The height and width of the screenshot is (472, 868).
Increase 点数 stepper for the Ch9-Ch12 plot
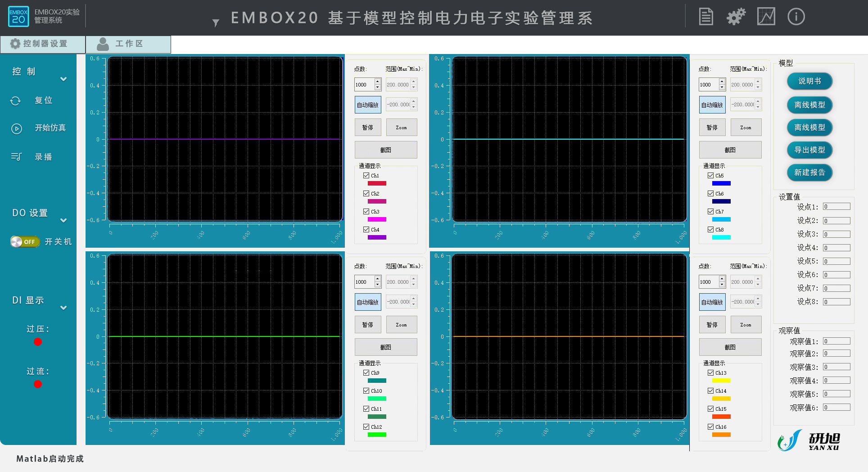coord(378,279)
